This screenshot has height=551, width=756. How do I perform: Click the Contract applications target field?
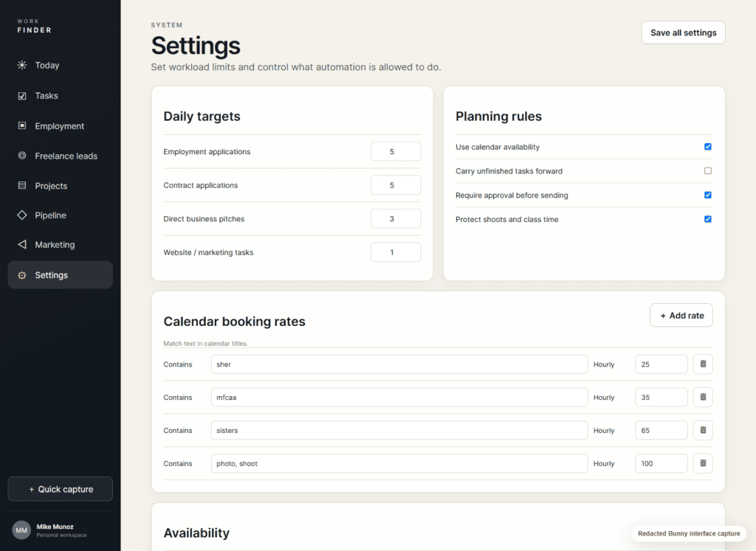click(396, 185)
